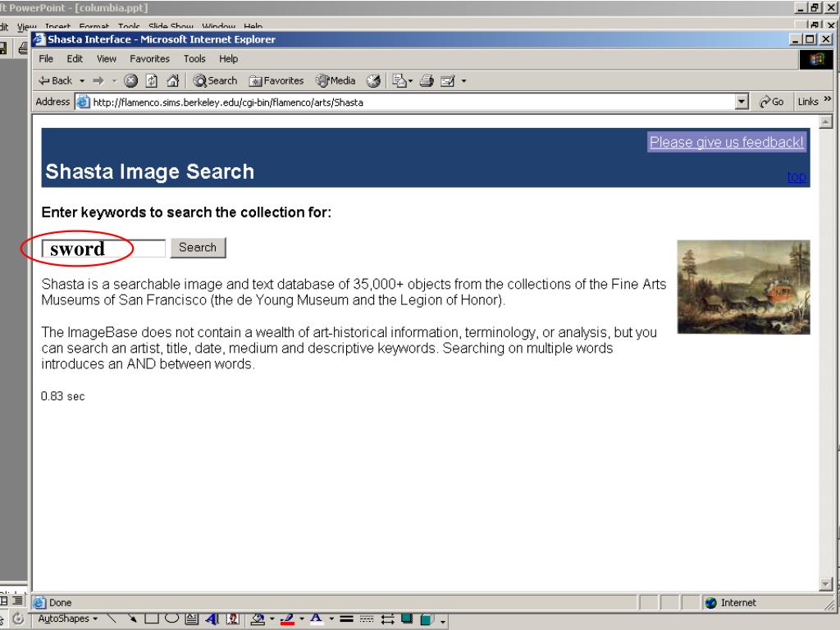Click the keyword search input field
Viewport: 840px width, 630px height.
click(x=103, y=249)
